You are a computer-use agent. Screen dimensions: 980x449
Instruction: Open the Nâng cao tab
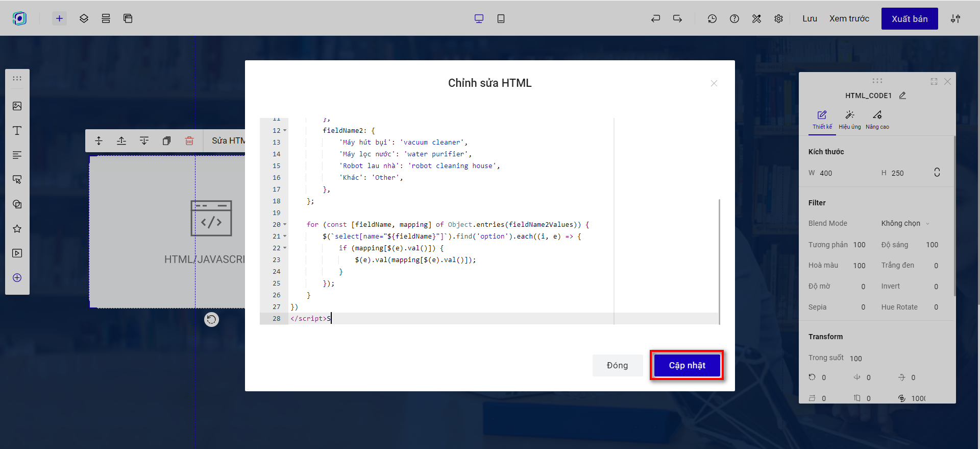pyautogui.click(x=877, y=120)
